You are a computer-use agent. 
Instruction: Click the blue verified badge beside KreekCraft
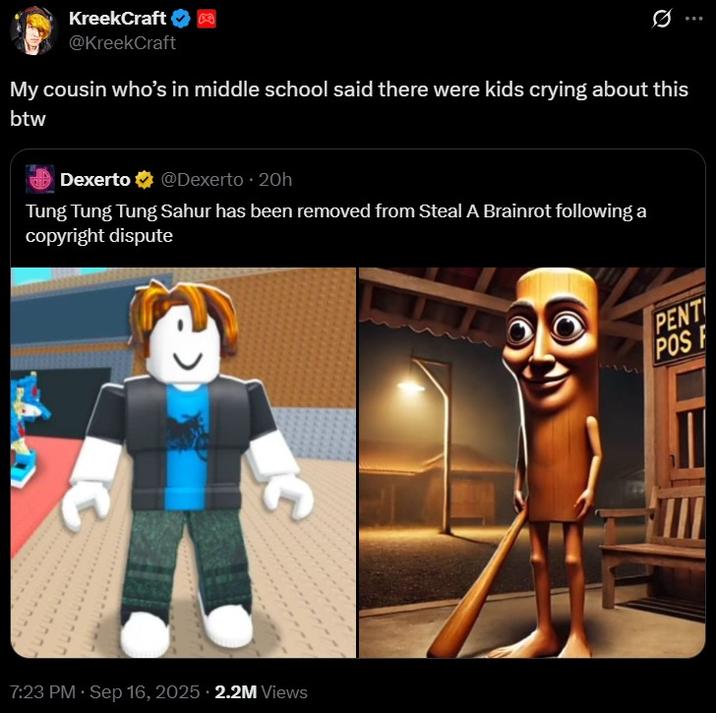(x=180, y=19)
